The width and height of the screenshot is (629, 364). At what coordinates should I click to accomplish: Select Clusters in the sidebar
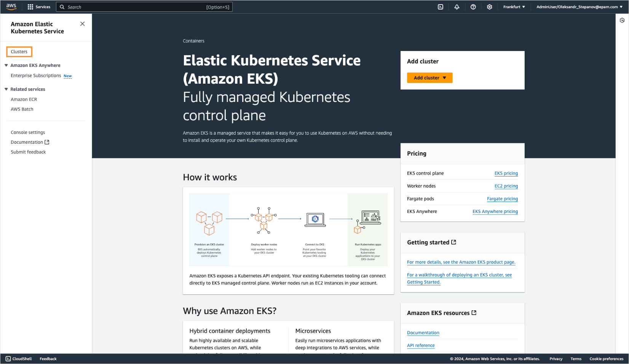click(19, 51)
